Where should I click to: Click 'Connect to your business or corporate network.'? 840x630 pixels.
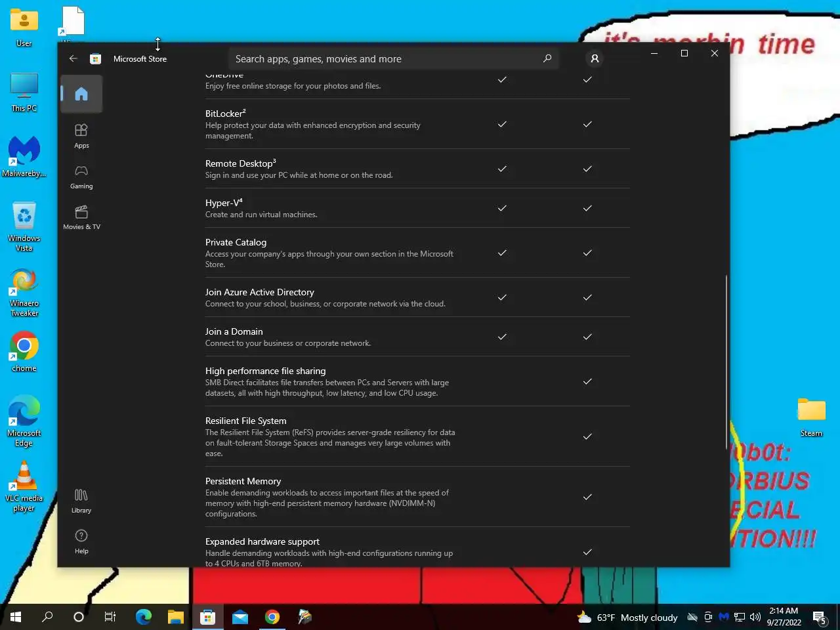click(x=288, y=343)
